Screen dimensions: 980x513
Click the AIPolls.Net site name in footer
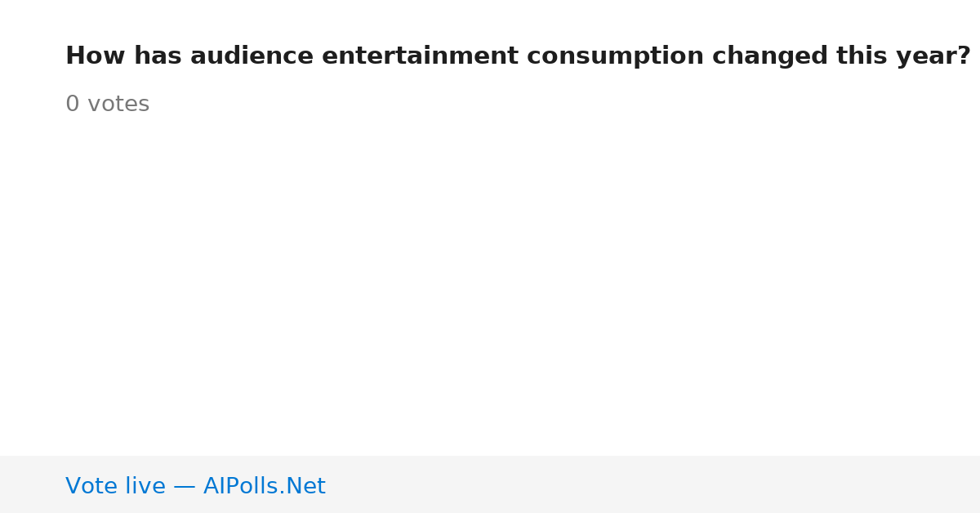point(264,486)
